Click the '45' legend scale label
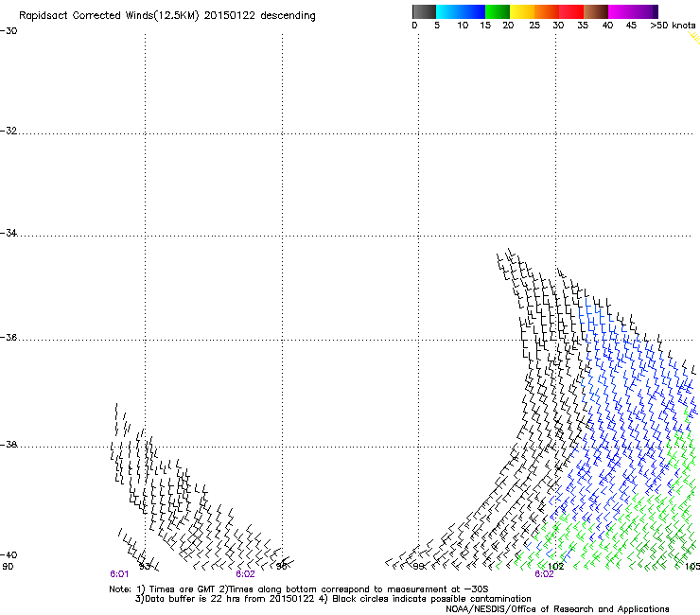700x615 pixels. pyautogui.click(x=631, y=26)
